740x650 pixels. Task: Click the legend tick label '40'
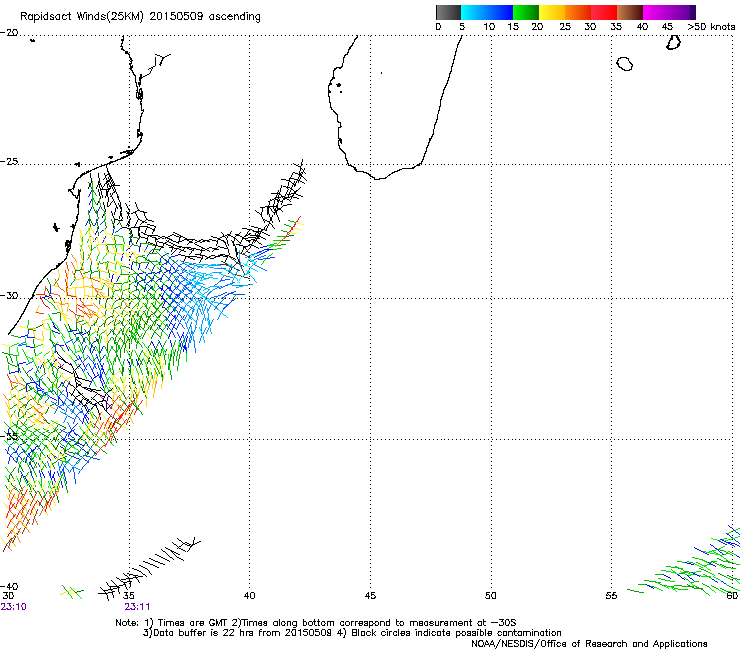(642, 27)
